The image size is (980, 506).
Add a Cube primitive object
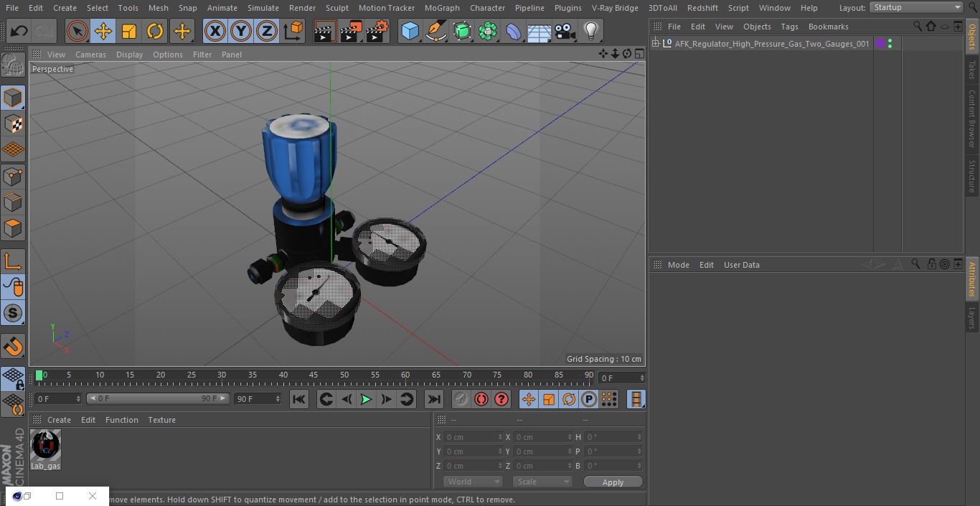410,32
